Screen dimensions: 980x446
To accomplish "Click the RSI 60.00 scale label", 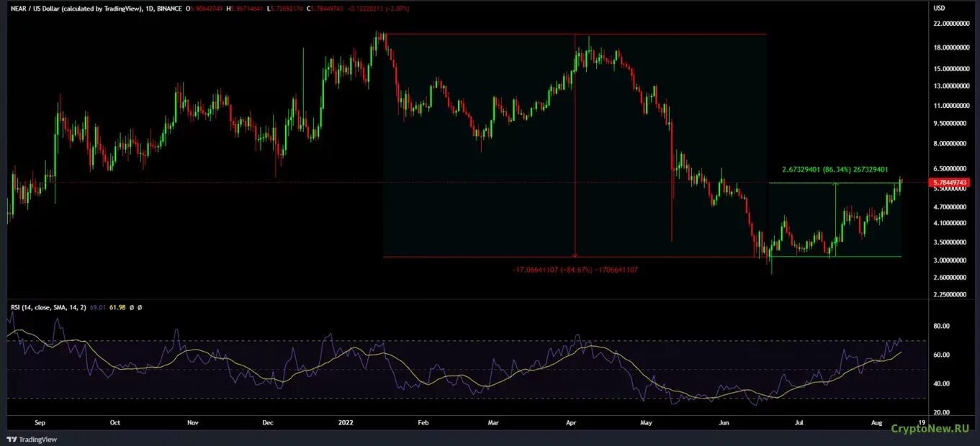I will pos(942,355).
